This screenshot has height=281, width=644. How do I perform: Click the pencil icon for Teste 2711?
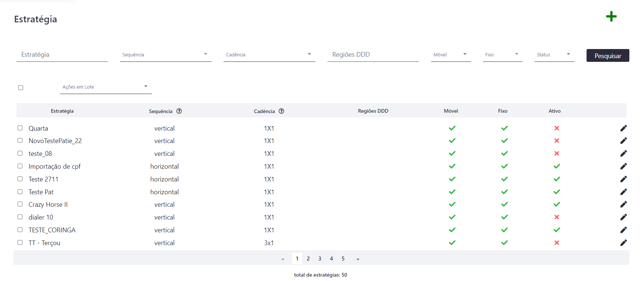point(624,179)
